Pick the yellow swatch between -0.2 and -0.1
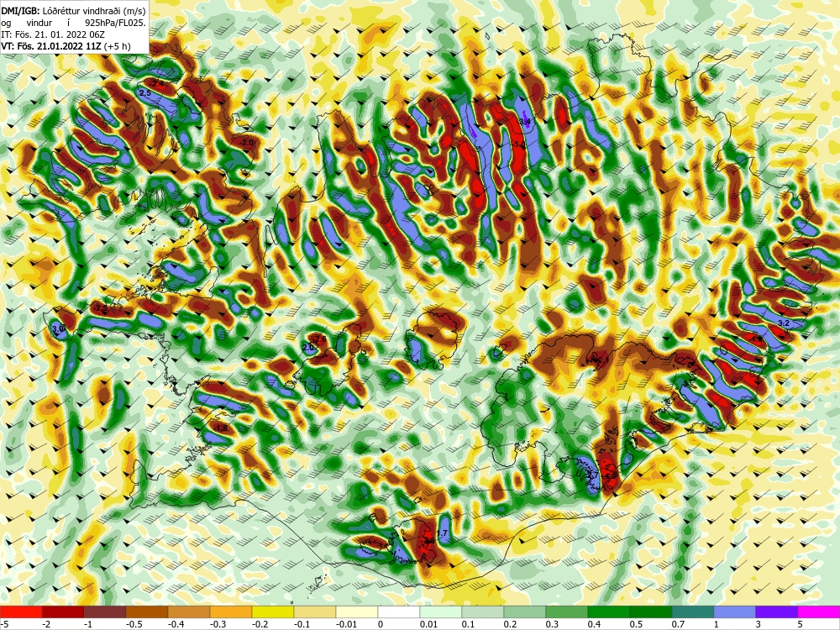840x630 pixels. pos(273,612)
